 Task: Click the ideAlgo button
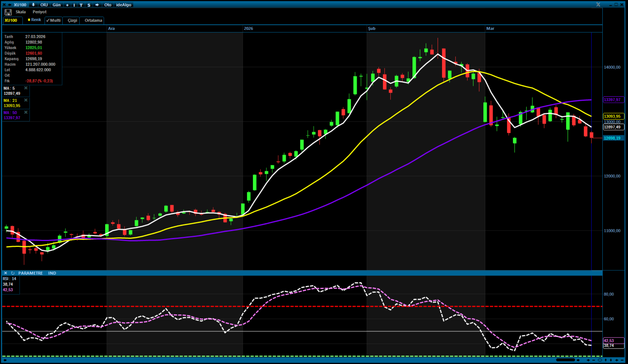124,5
